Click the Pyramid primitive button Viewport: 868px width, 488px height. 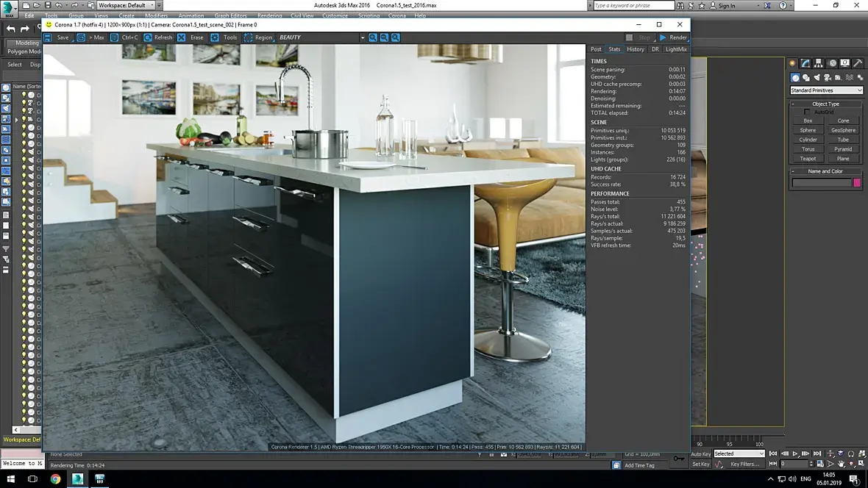(x=843, y=149)
